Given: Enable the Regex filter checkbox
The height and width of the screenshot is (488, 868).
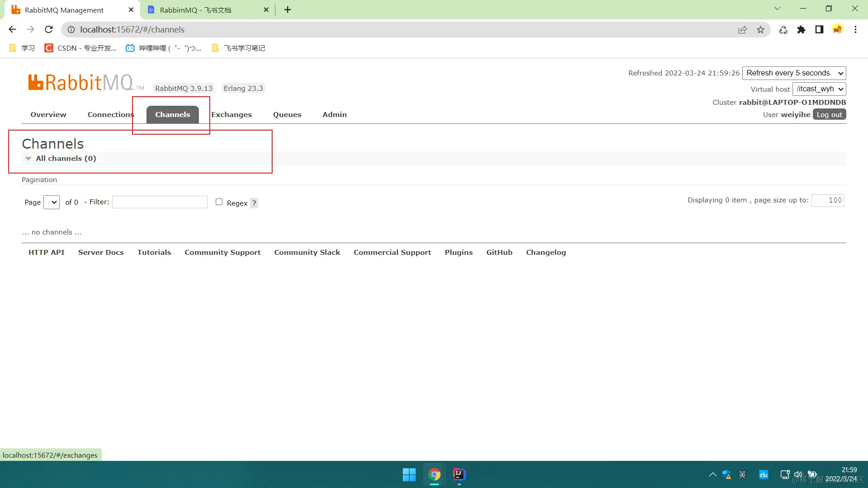Looking at the screenshot, I should pos(219,202).
